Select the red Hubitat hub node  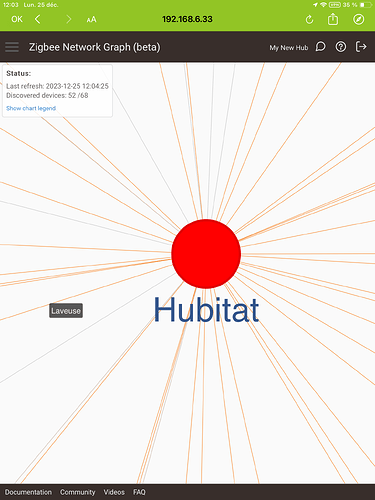206,254
